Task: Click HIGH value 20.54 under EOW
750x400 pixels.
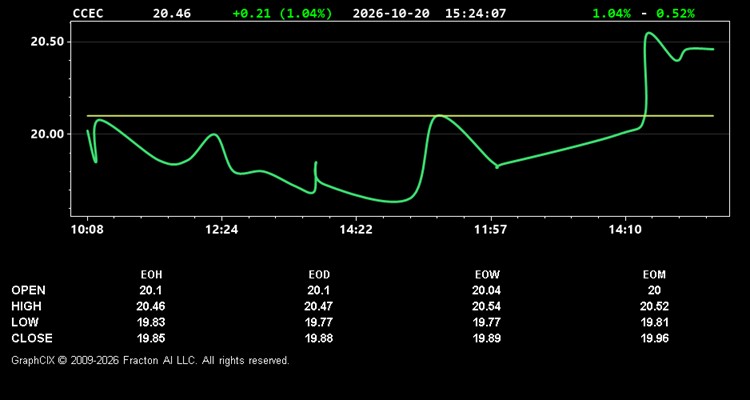Action: 487,306
